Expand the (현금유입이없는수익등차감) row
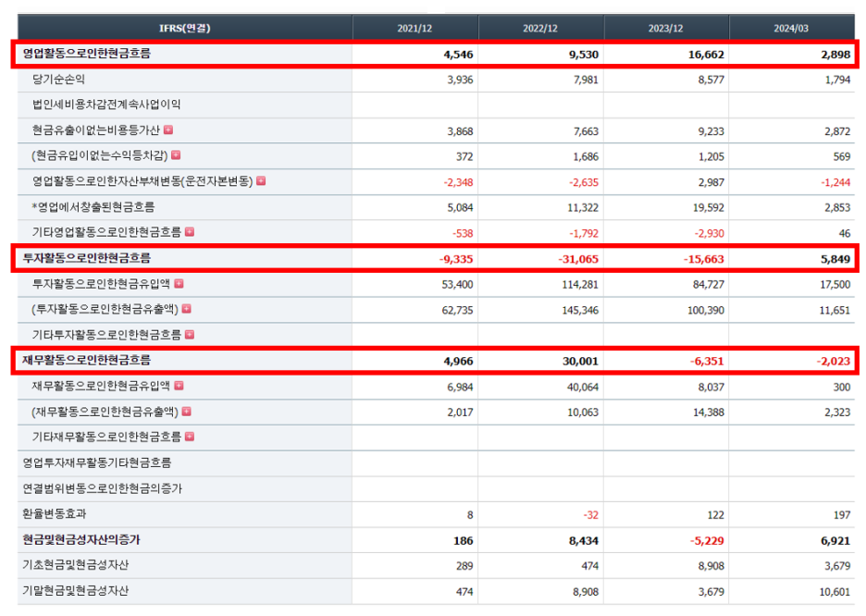 [x=176, y=155]
